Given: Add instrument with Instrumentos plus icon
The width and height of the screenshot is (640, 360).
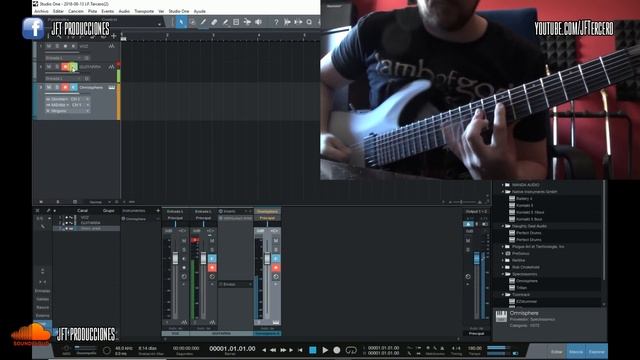Looking at the screenshot, I should click(x=158, y=211).
